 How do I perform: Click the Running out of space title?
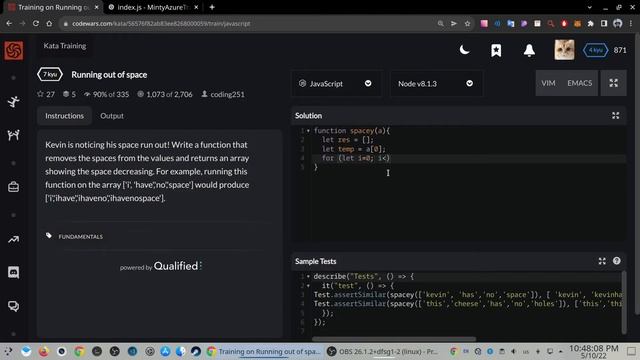point(109,75)
